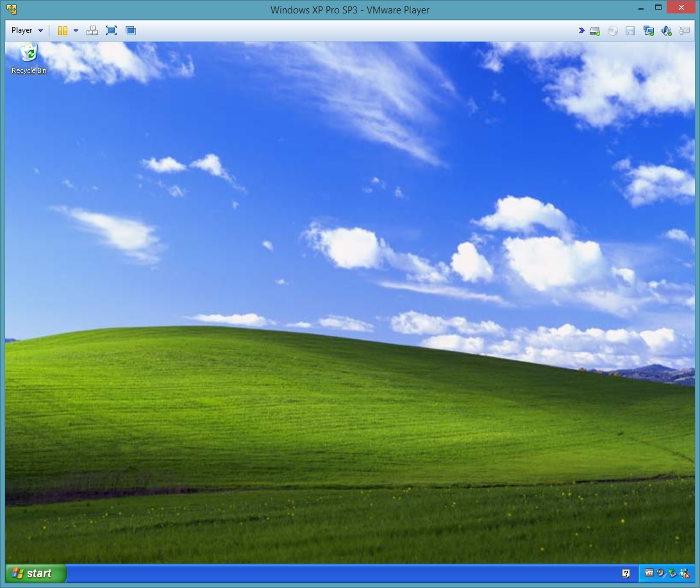Viewport: 700px width, 588px height.
Task: Click the network connection icon with red X
Action: 685,573
